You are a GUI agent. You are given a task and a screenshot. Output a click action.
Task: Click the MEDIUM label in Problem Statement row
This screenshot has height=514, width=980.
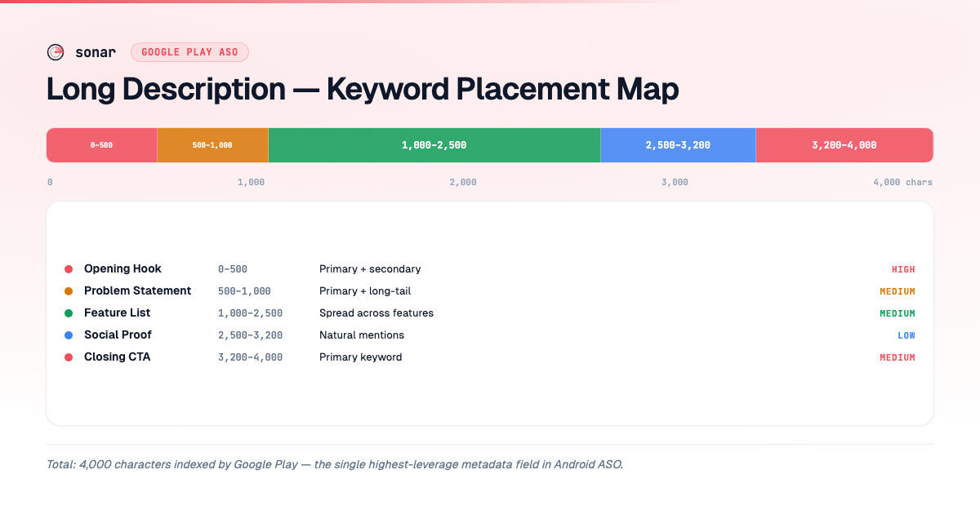tap(898, 291)
